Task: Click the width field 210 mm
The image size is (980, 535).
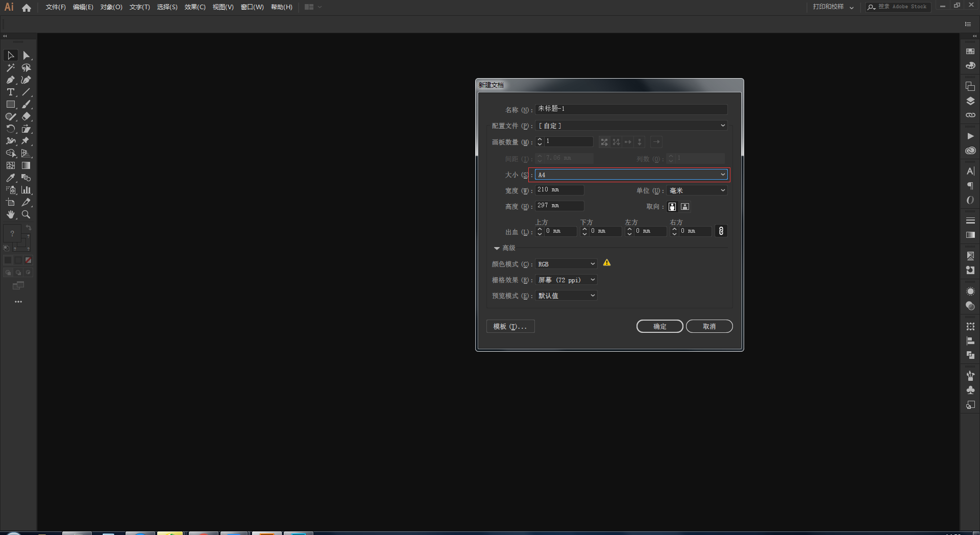Action: (559, 190)
